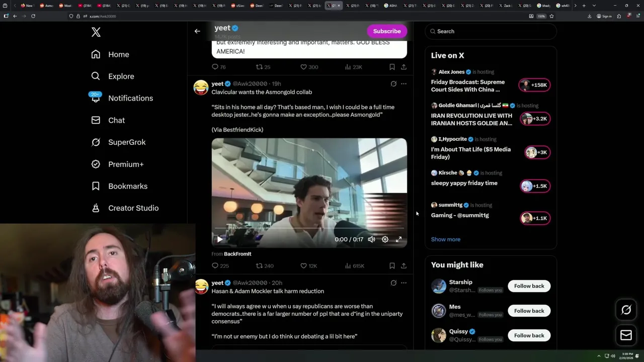Open yeet avatar on the Hasan post

click(201, 287)
